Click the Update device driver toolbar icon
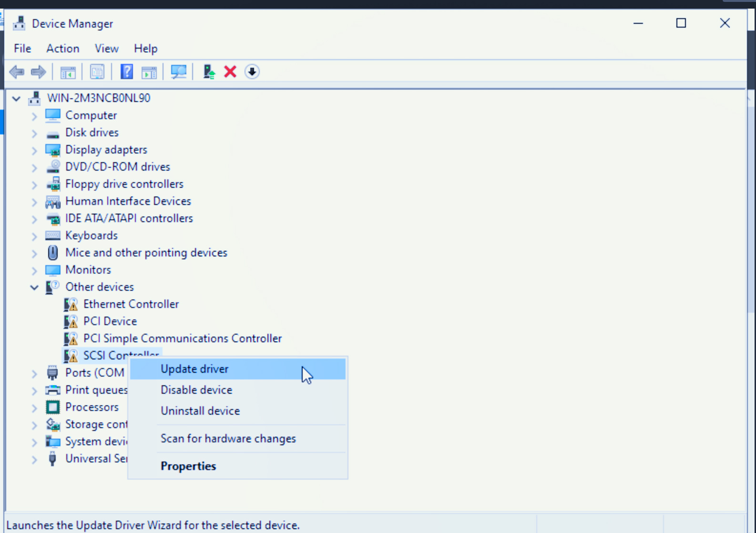This screenshot has height=533, width=756. [x=209, y=72]
